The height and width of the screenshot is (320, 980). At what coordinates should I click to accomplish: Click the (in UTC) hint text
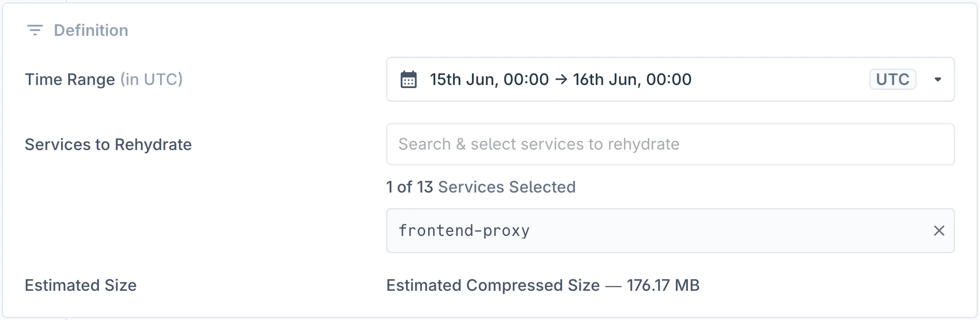click(152, 80)
